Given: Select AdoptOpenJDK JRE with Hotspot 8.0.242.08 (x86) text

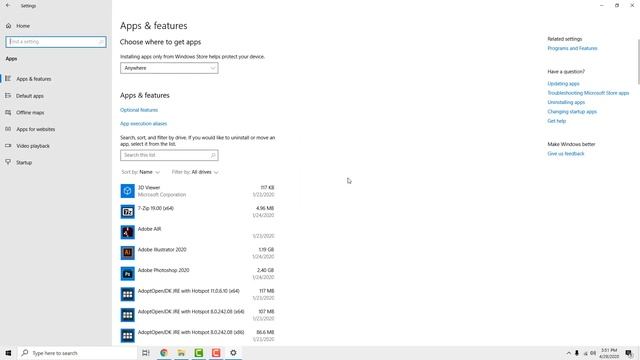Looking at the screenshot, I should pos(191,332).
